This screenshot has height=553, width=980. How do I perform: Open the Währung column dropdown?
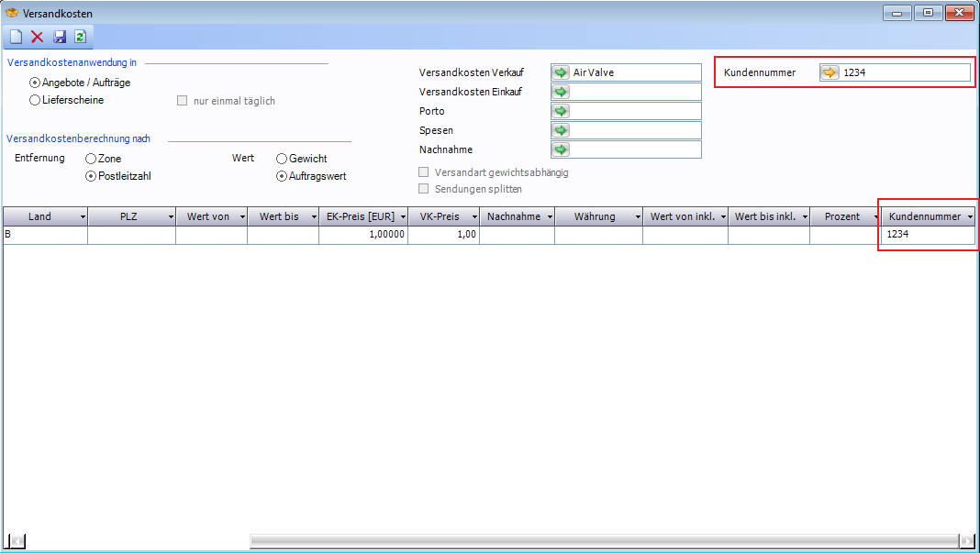637,217
